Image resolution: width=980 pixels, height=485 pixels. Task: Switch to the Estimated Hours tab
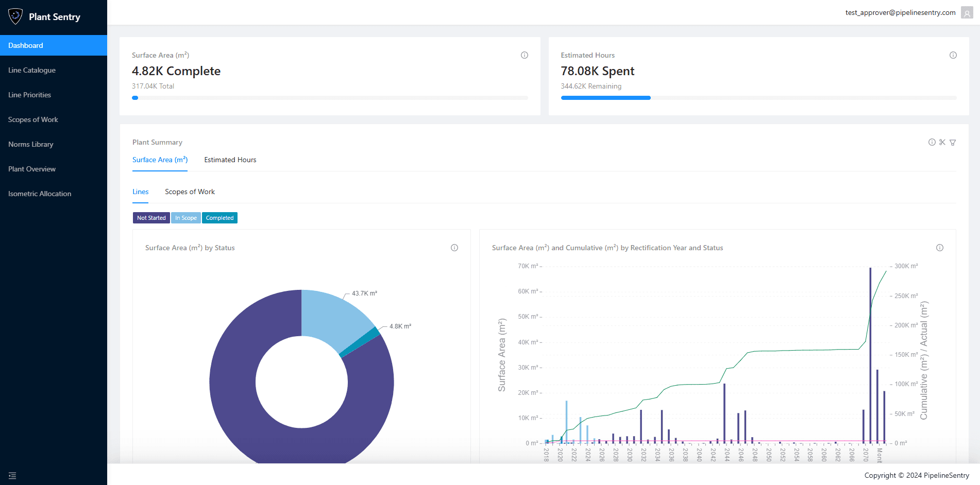click(230, 160)
